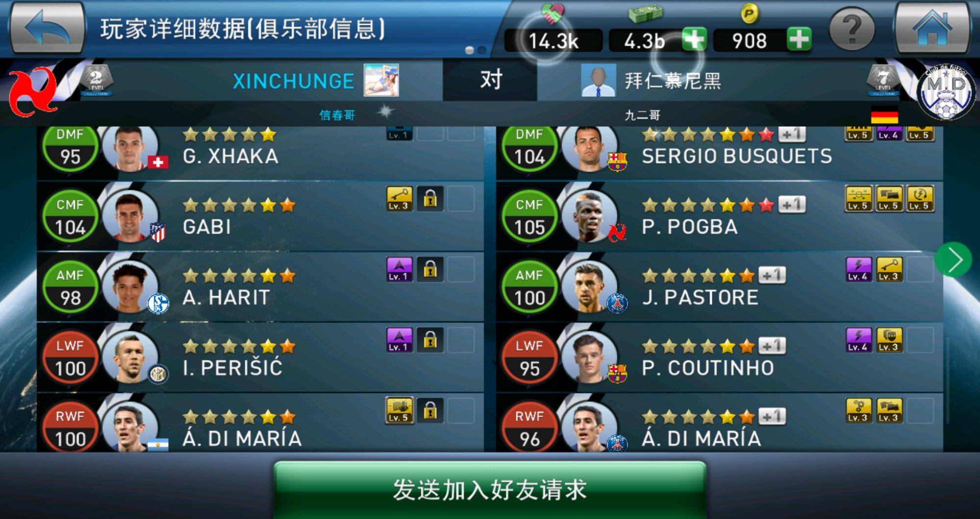Open the home screen icon

(932, 27)
